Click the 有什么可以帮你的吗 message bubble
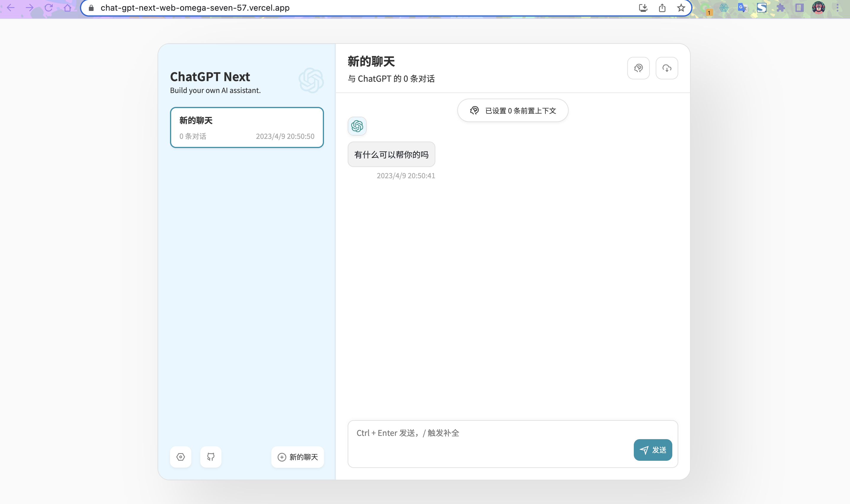Screen dimensions: 850x504 click(391, 155)
